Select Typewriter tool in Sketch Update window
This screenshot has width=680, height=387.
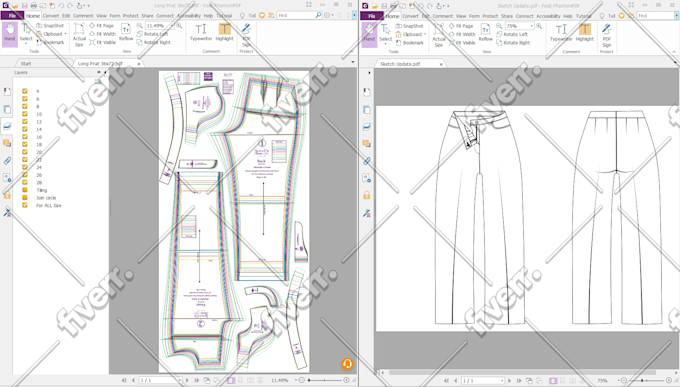[x=561, y=33]
